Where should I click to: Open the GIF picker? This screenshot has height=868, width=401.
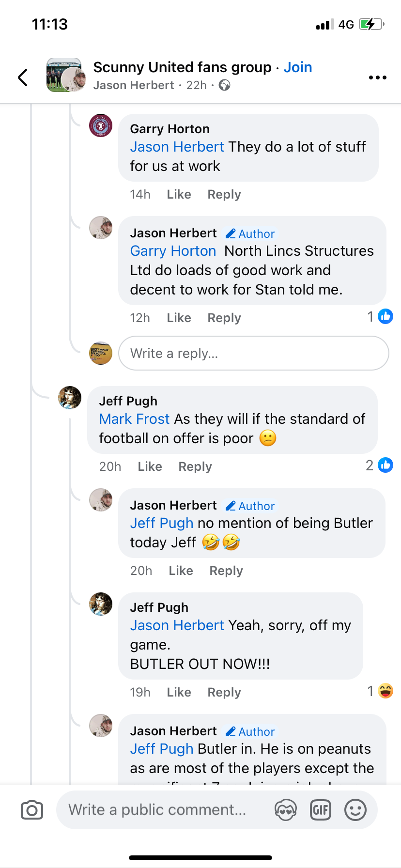320,810
